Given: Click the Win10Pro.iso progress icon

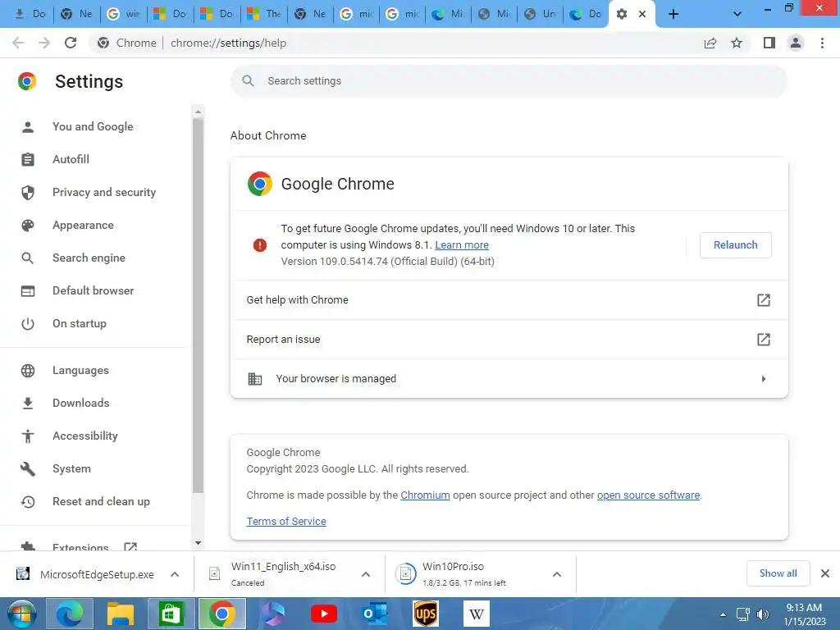Looking at the screenshot, I should [405, 574].
